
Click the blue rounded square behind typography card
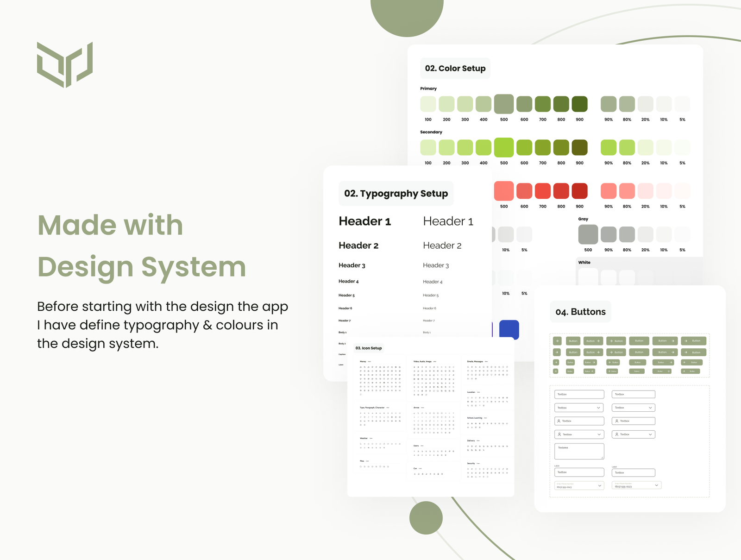[509, 328]
